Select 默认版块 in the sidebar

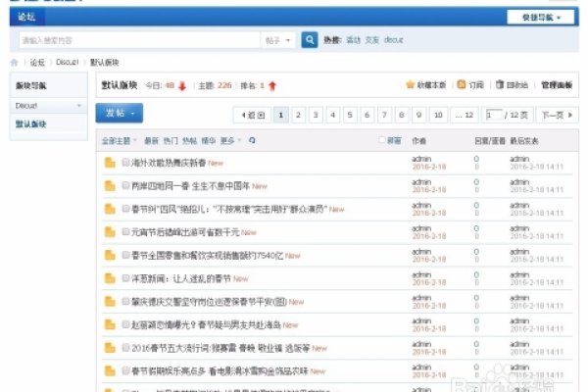pyautogui.click(x=30, y=124)
